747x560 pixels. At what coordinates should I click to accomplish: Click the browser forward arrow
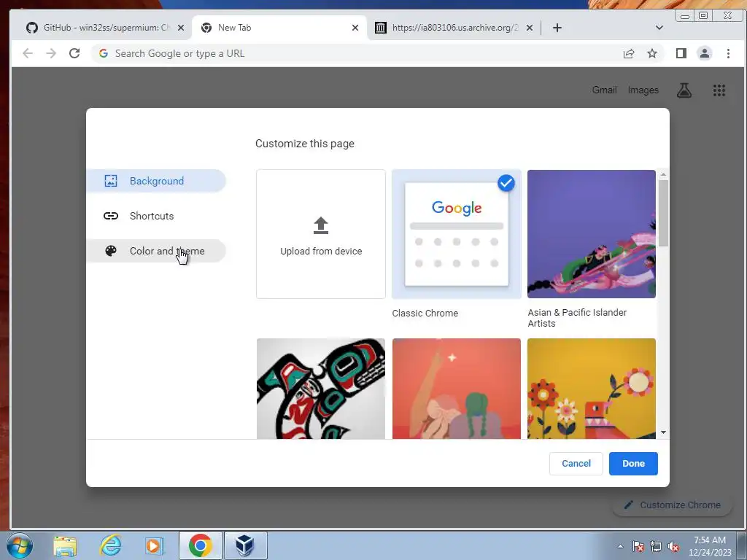51,53
